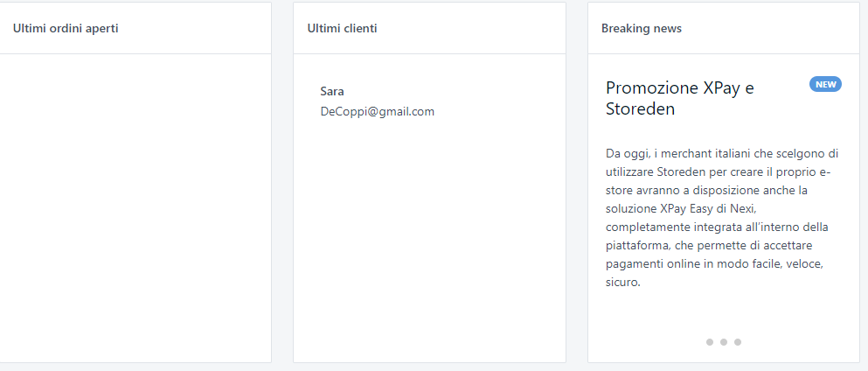Click the Breaking news panel heading
The height and width of the screenshot is (371, 868).
coord(641,28)
